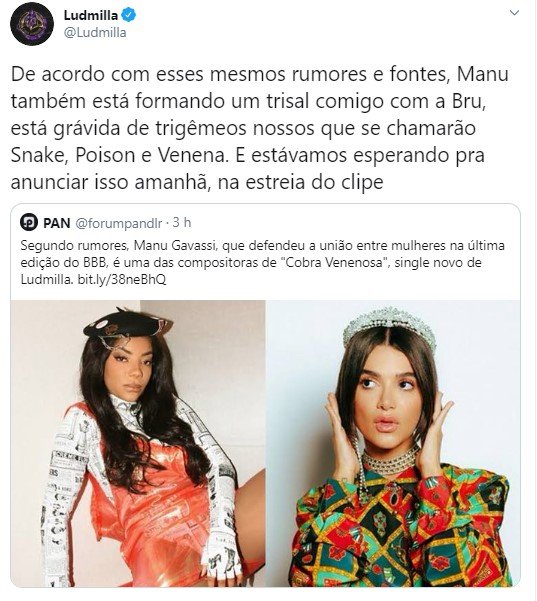Screen dimensions: 537x601
Task: Open the quoted tweet text about Manu Gavassi
Action: tap(263, 263)
